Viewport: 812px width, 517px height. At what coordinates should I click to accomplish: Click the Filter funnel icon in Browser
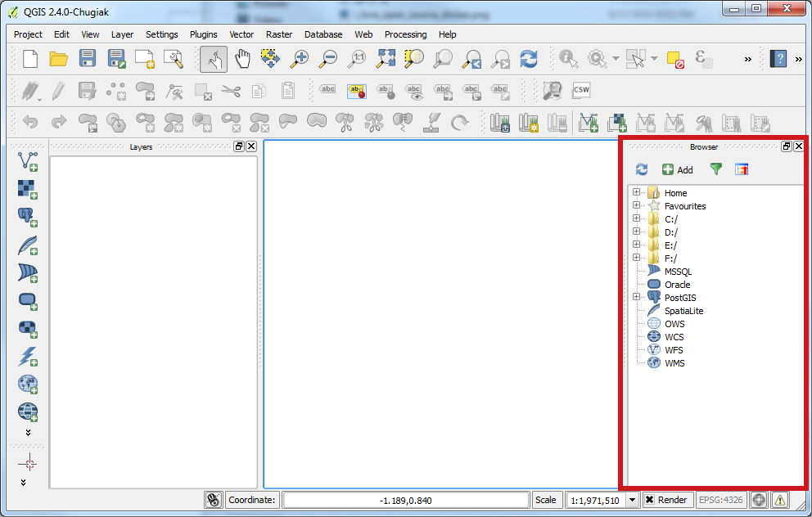(x=716, y=169)
